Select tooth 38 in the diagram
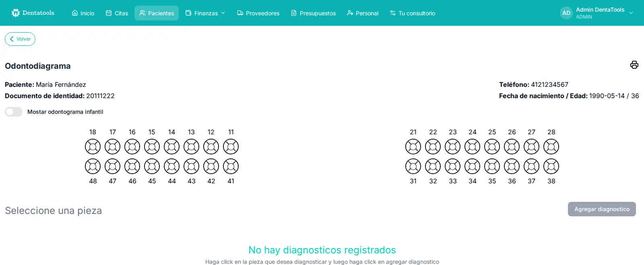 (551, 166)
